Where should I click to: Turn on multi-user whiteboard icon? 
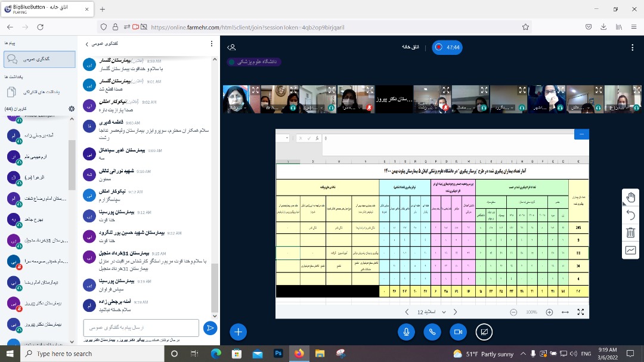click(x=631, y=250)
